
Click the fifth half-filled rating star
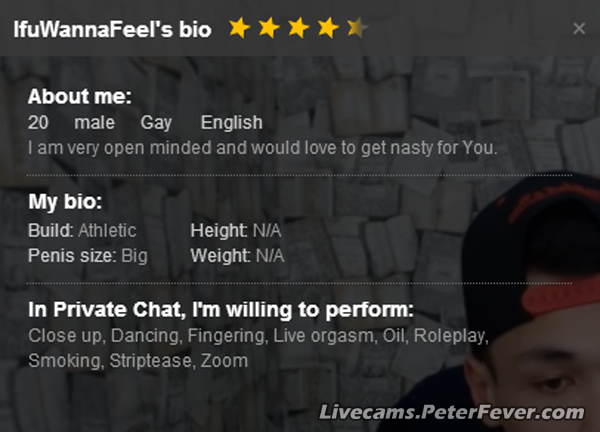point(356,28)
